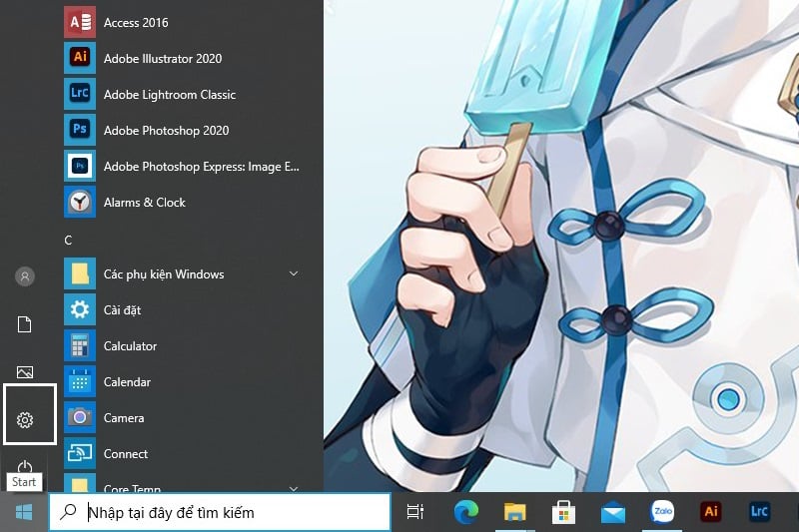Click the taskbar search box
This screenshot has width=799, height=532.
pyautogui.click(x=220, y=512)
